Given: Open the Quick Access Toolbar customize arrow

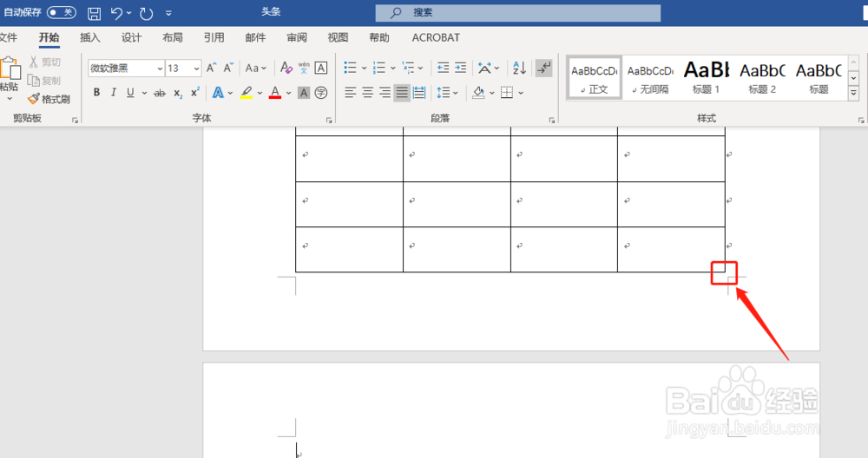Looking at the screenshot, I should coord(169,13).
